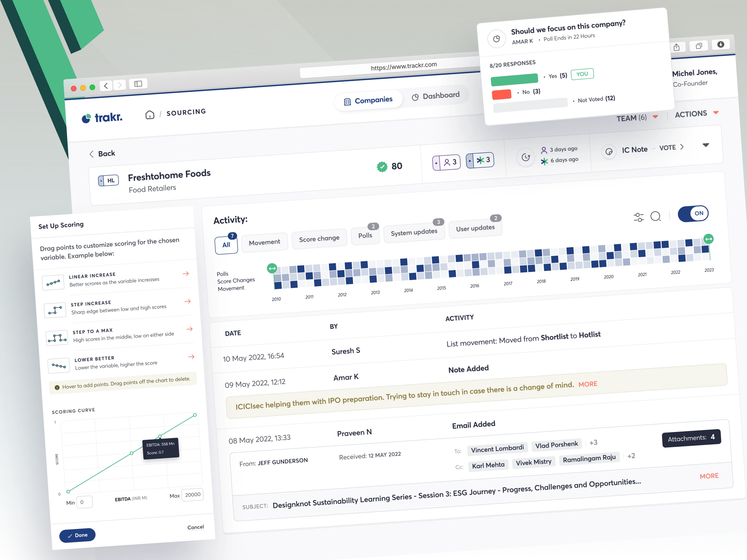Click MORE on Amar K note

[588, 384]
